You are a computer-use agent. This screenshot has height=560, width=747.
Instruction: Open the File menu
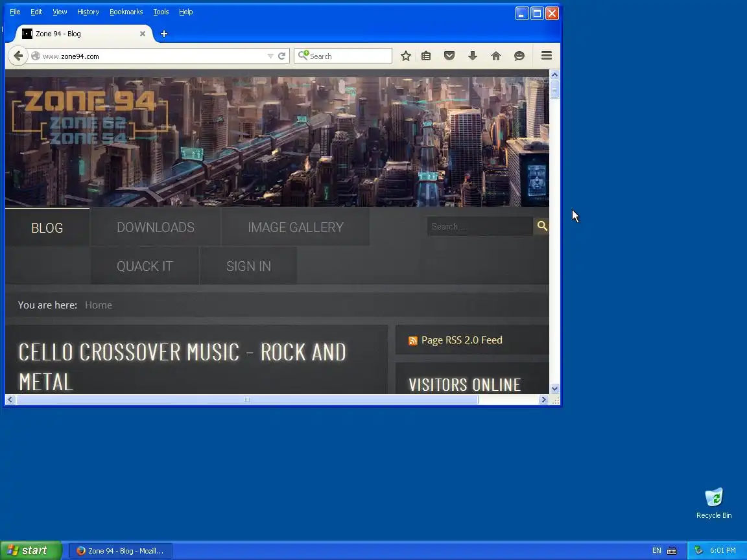[15, 12]
